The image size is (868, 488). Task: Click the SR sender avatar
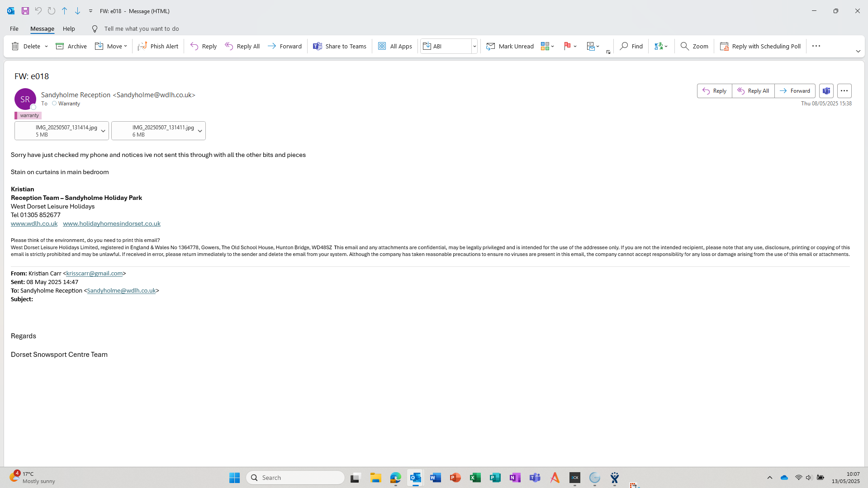[25, 99]
